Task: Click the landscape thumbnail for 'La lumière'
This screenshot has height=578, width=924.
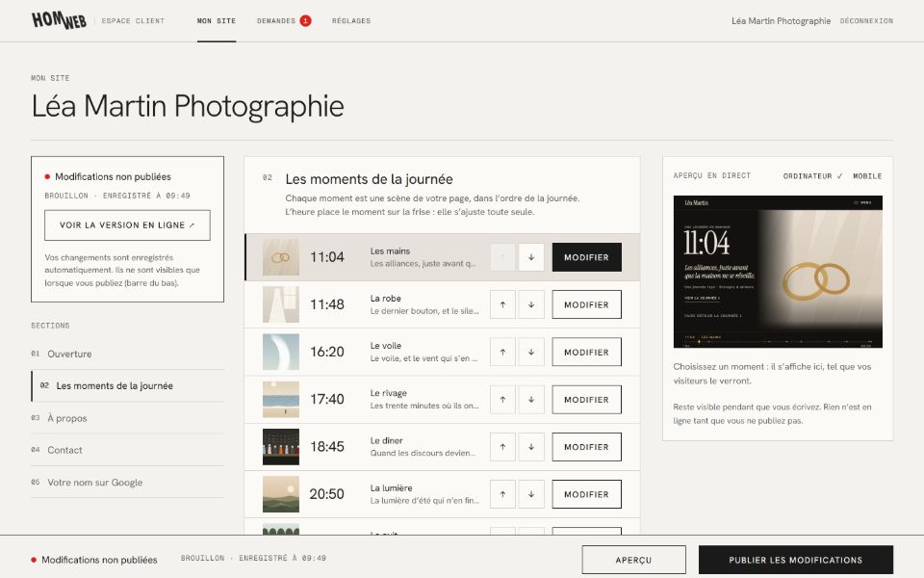Action: click(x=280, y=494)
